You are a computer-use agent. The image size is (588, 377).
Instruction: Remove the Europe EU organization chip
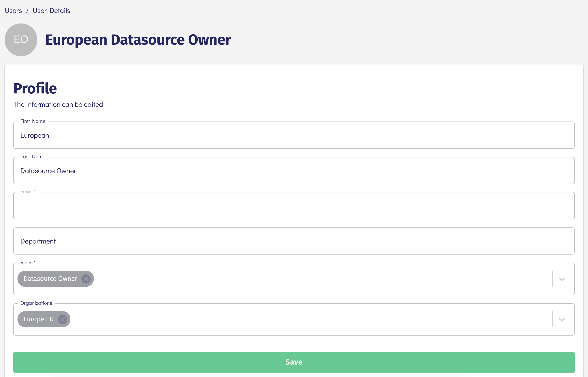pos(62,319)
